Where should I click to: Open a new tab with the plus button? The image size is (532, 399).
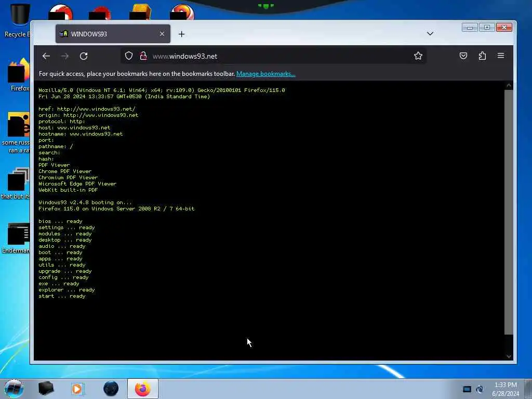[181, 34]
